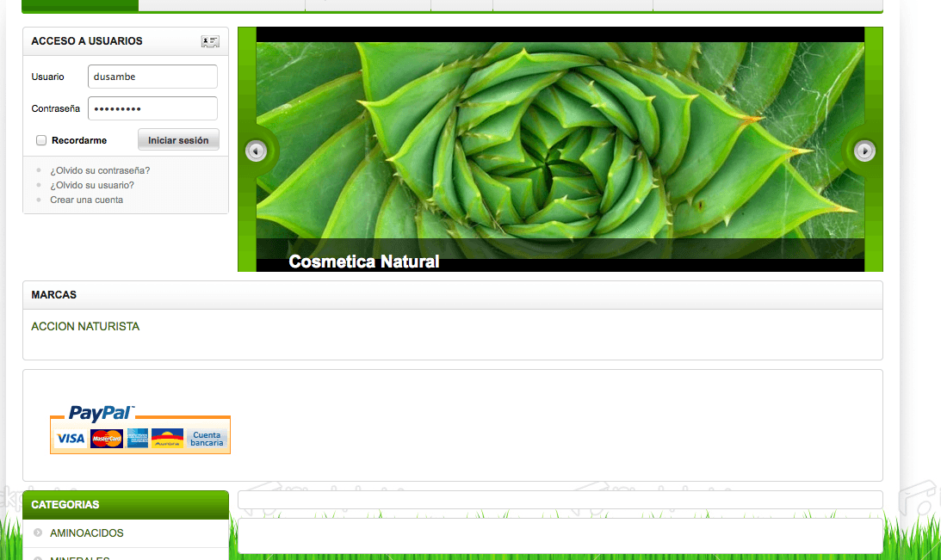Viewport: 941px width, 560px height.
Task: Show the previous slide with the left arrow
Action: point(257,151)
